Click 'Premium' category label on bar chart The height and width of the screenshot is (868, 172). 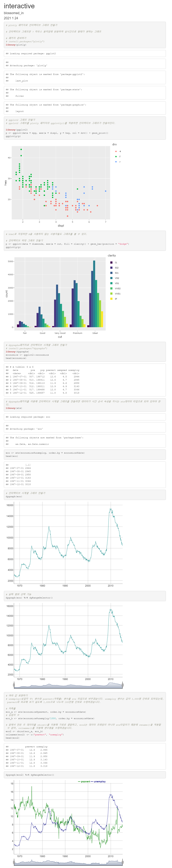78,333
